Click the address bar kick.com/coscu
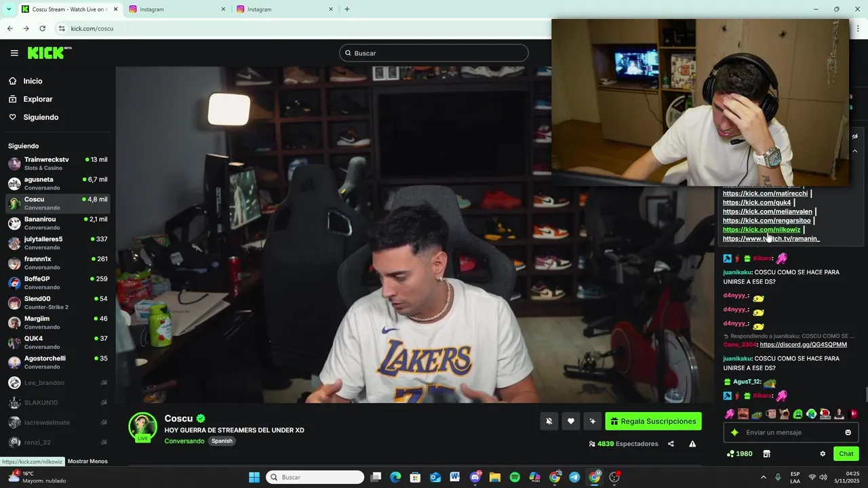868x488 pixels. 92,28
